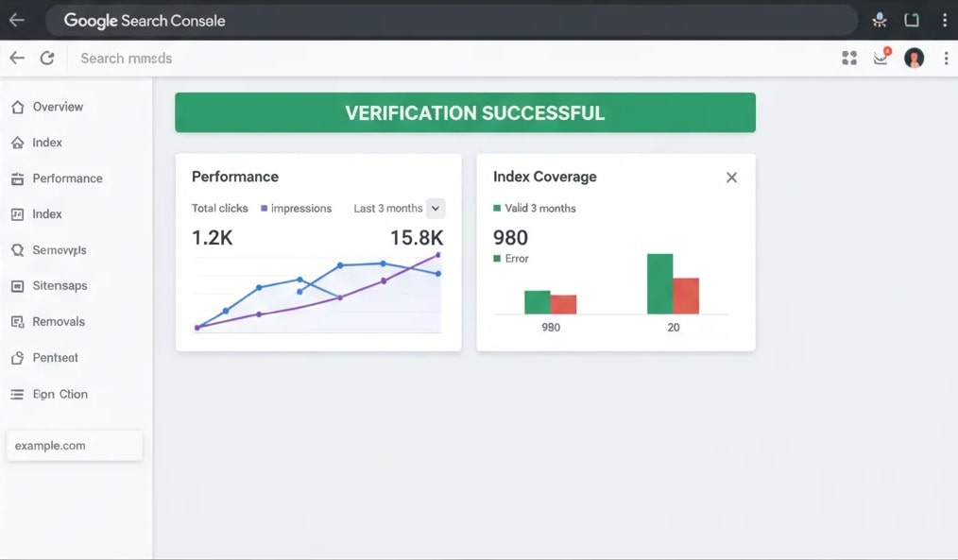958x560 pixels.
Task: Open the three-dot menu beside the profile avatar
Action: click(x=946, y=59)
